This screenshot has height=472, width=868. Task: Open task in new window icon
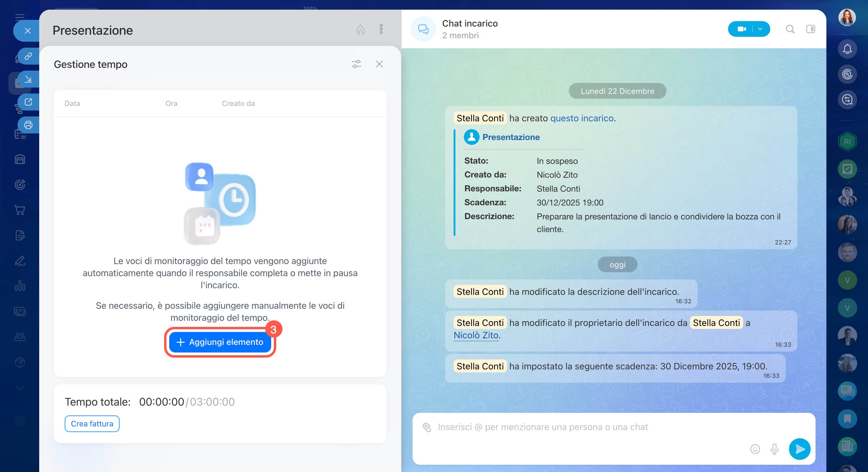28,102
